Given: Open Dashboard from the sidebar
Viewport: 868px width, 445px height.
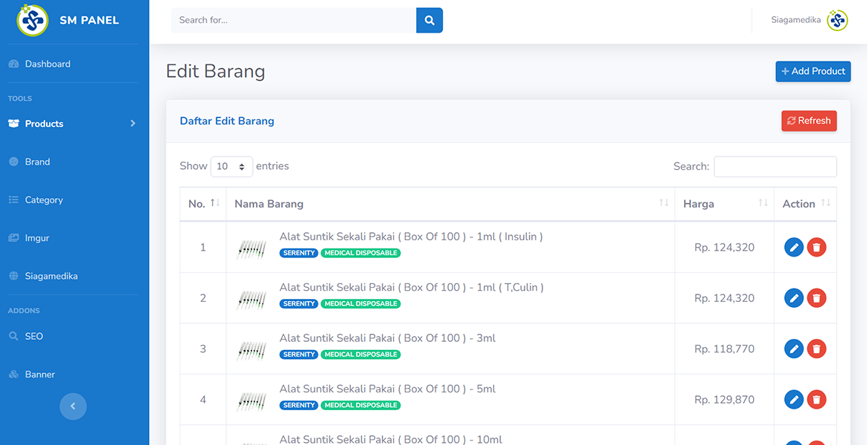Looking at the screenshot, I should tap(47, 64).
